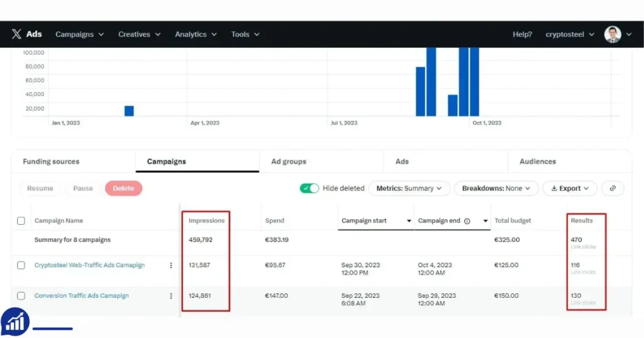Switch to the Ads tab

446,161
